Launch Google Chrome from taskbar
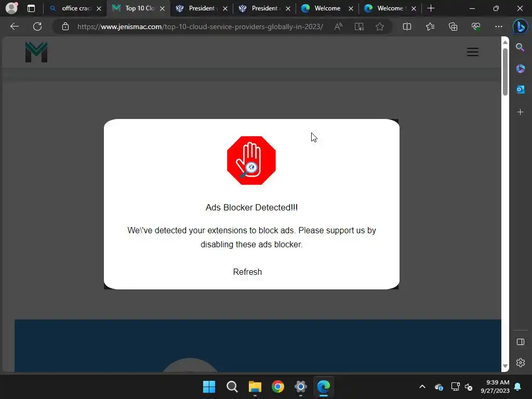The width and height of the screenshot is (532, 399). 278,387
